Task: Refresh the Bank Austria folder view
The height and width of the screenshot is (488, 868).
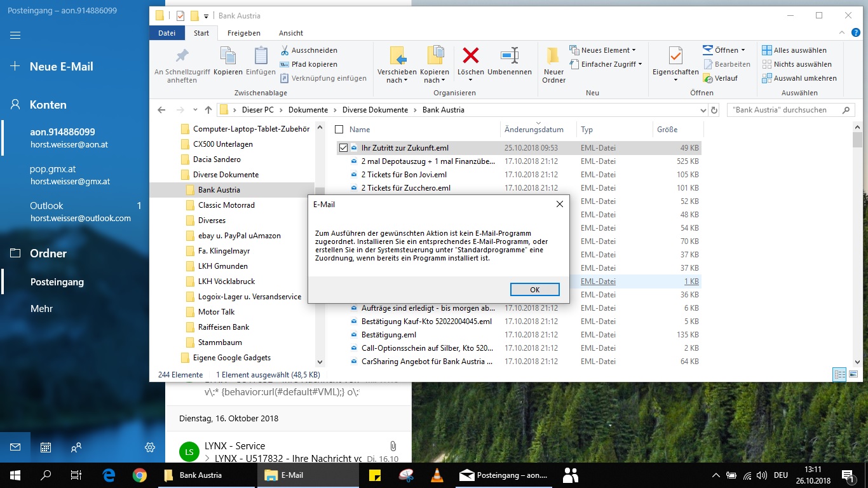Action: pos(714,110)
